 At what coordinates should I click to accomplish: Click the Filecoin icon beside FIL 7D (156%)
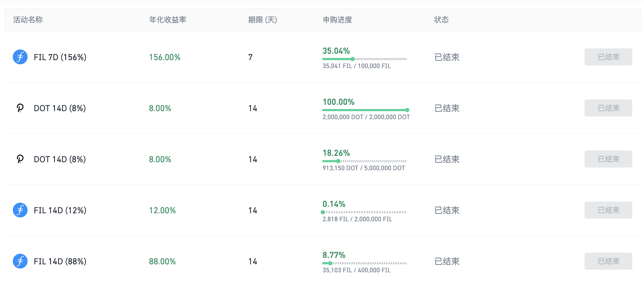(x=20, y=57)
